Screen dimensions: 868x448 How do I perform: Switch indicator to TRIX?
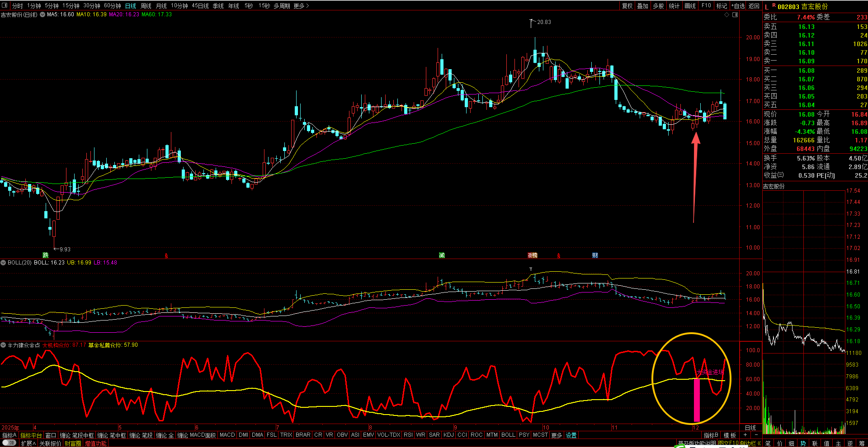click(286, 435)
